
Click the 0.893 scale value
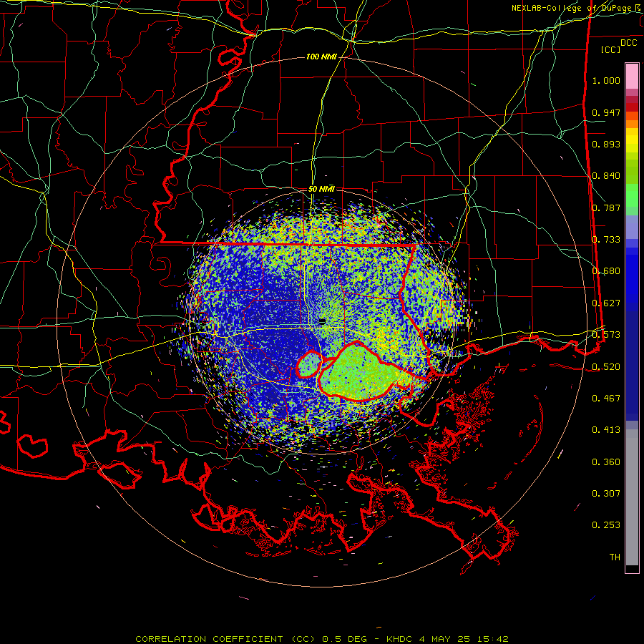[x=606, y=144]
